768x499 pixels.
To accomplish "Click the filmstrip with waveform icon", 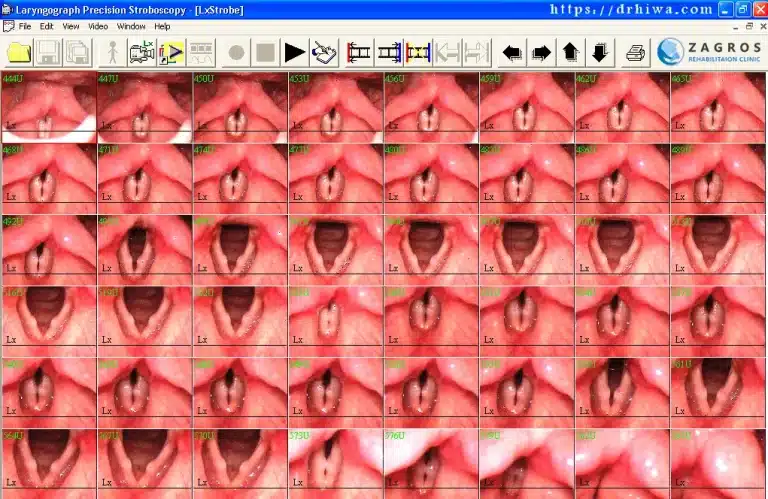I will 201,52.
